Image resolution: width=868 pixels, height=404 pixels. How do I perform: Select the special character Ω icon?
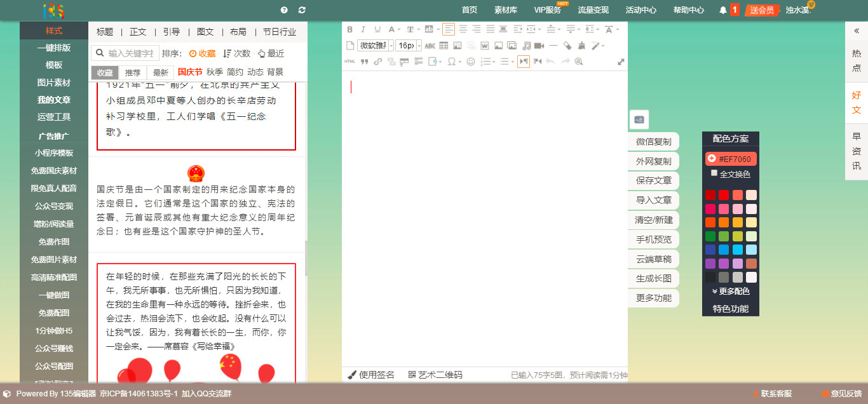click(452, 62)
